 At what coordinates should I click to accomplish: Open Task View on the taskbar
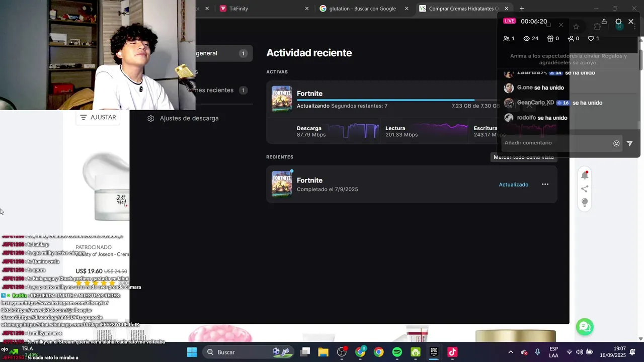coord(305,352)
